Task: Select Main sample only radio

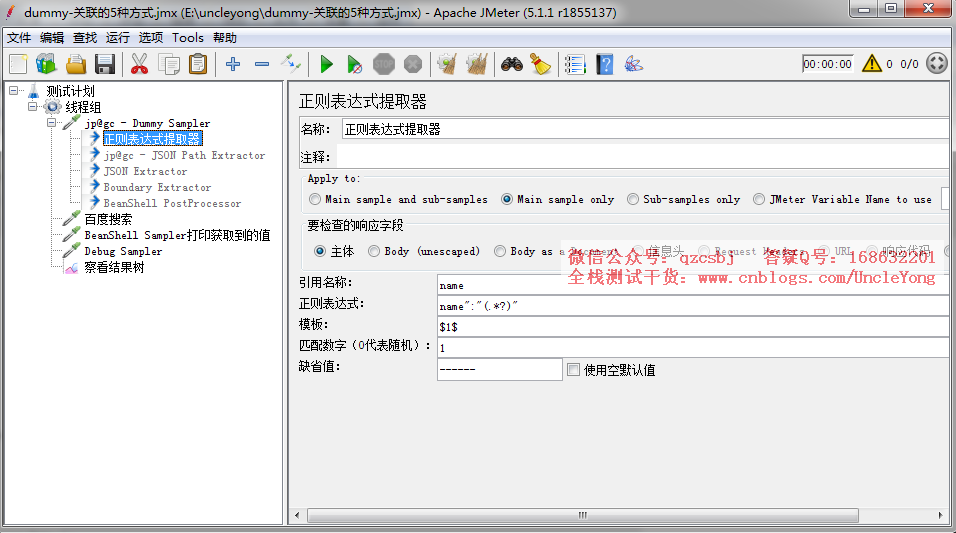Action: (507, 199)
